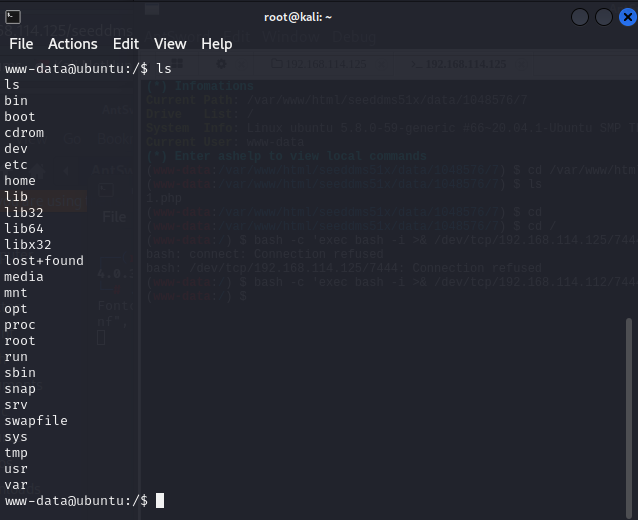Click the root@kali title bar text

[x=298, y=17]
